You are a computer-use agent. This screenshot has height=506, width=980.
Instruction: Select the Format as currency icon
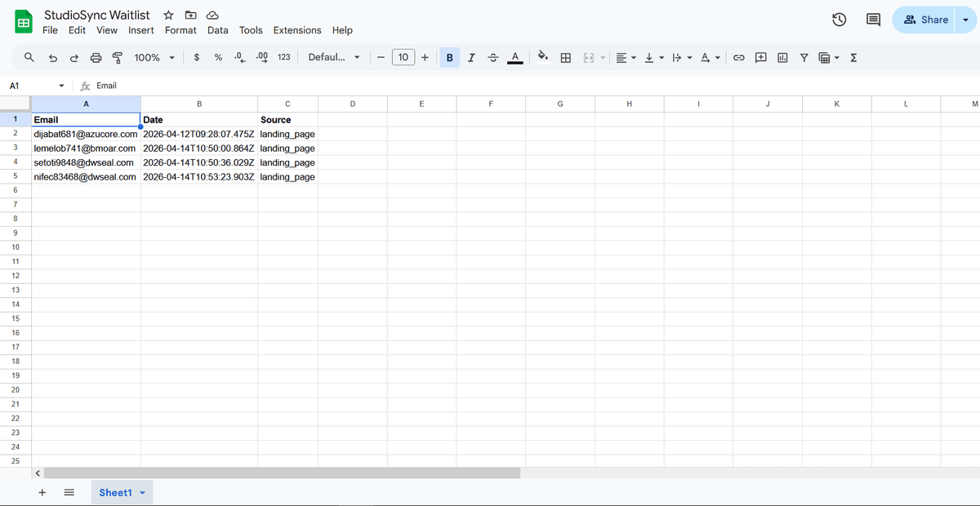click(196, 57)
